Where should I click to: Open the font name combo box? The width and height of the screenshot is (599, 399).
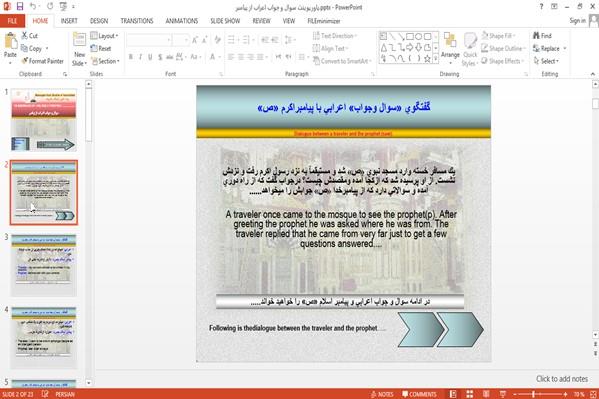pos(149,40)
